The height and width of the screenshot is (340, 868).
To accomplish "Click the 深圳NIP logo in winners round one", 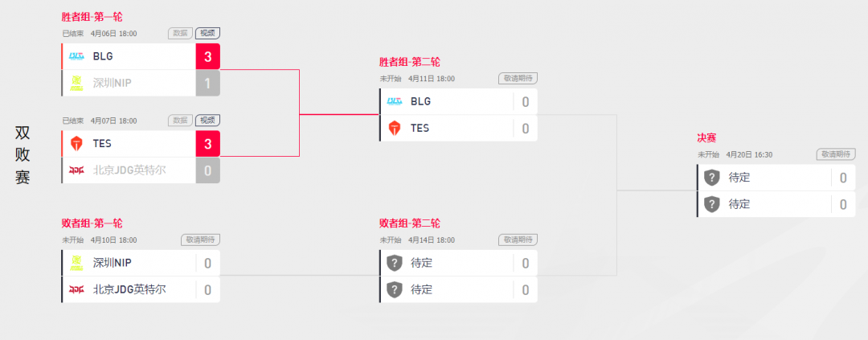I will tap(76, 83).
